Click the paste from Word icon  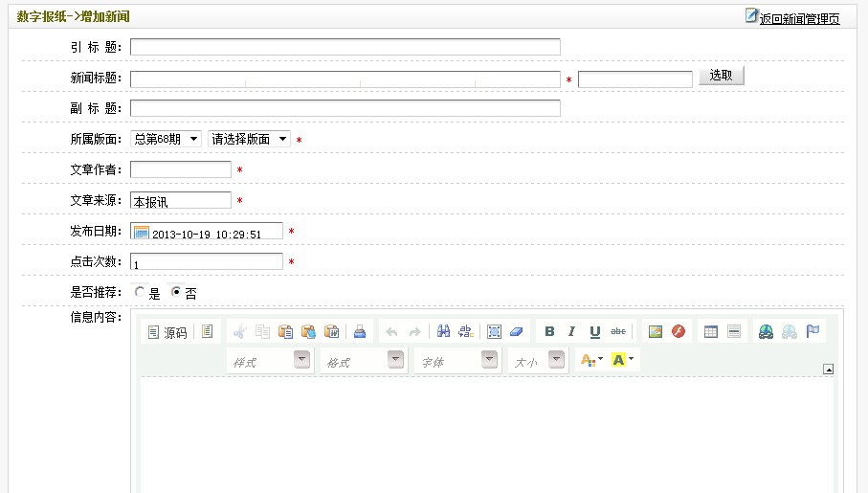[x=331, y=332]
